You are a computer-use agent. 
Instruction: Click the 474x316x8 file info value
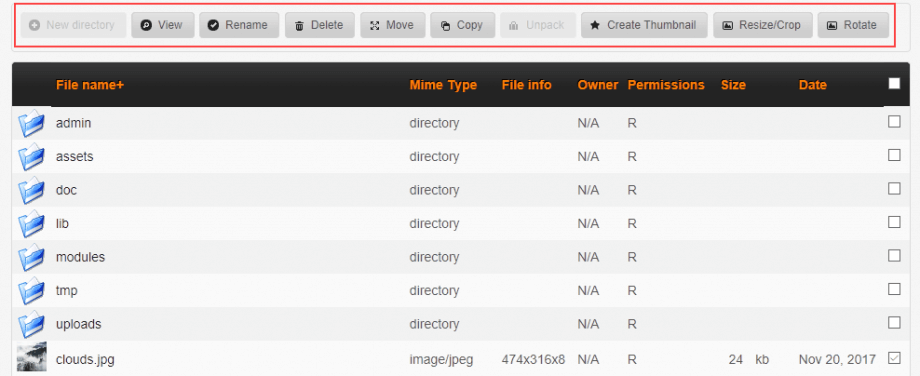[533, 359]
